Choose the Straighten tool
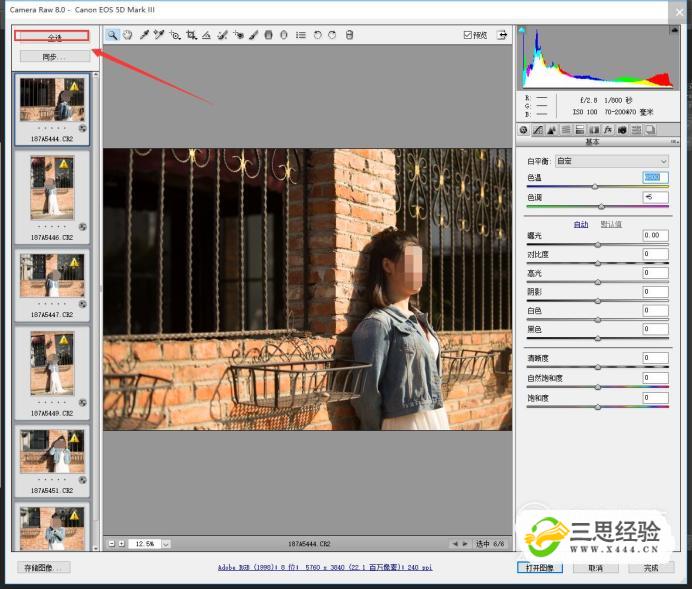Image resolution: width=692 pixels, height=589 pixels. pos(206,35)
